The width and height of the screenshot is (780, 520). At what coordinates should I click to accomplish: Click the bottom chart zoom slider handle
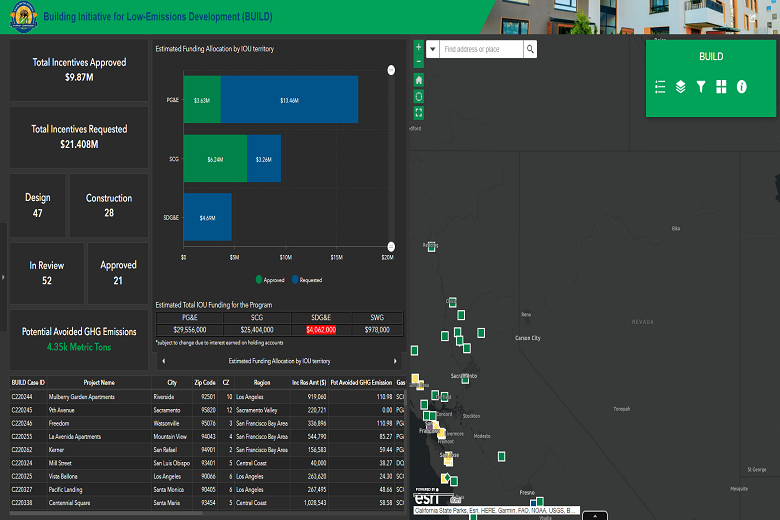(391, 246)
